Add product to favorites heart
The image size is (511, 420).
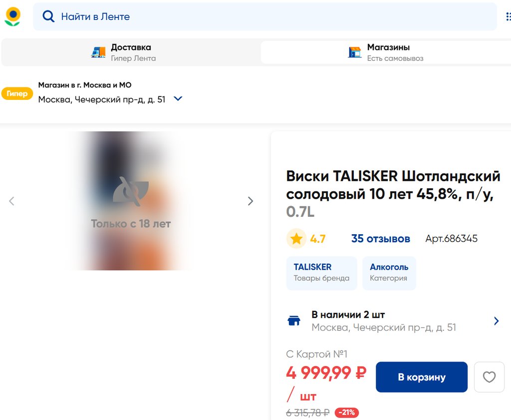(489, 377)
